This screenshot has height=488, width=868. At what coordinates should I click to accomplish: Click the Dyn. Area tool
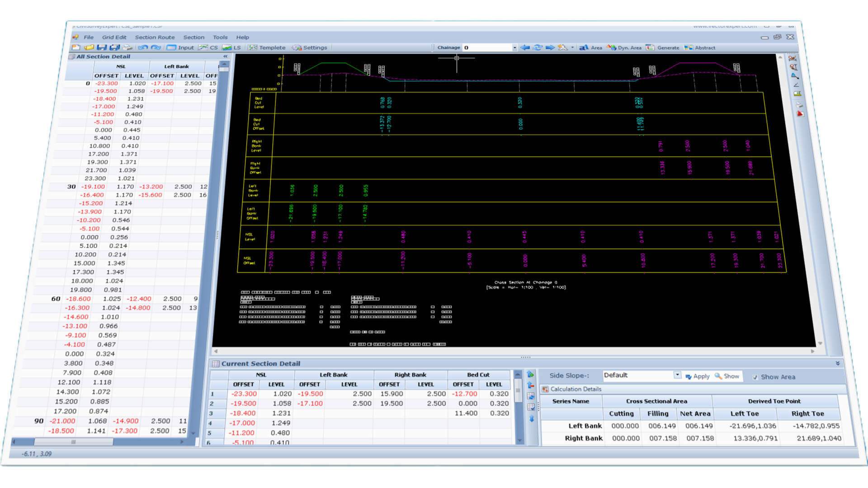(x=624, y=47)
